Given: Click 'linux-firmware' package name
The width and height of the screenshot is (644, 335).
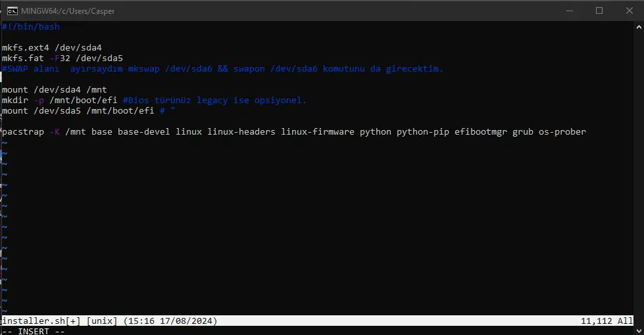Looking at the screenshot, I should [x=318, y=132].
